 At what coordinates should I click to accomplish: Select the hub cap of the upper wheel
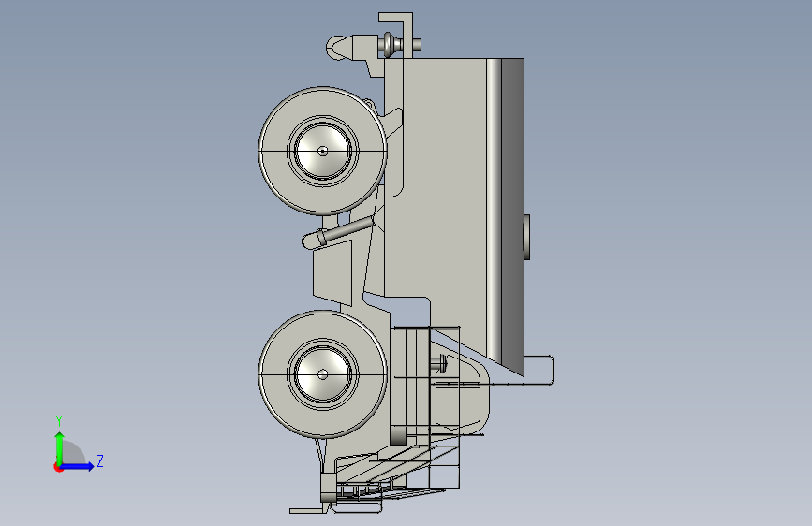(x=322, y=151)
